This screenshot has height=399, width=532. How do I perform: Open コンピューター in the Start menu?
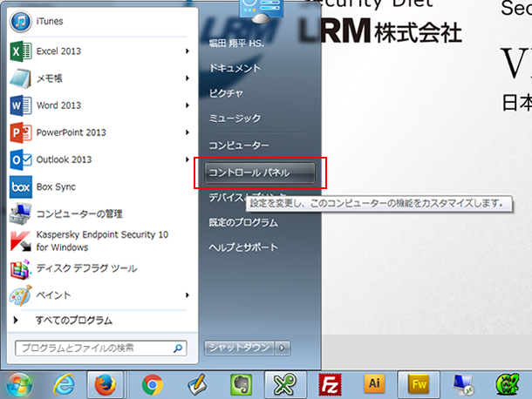[x=238, y=145]
